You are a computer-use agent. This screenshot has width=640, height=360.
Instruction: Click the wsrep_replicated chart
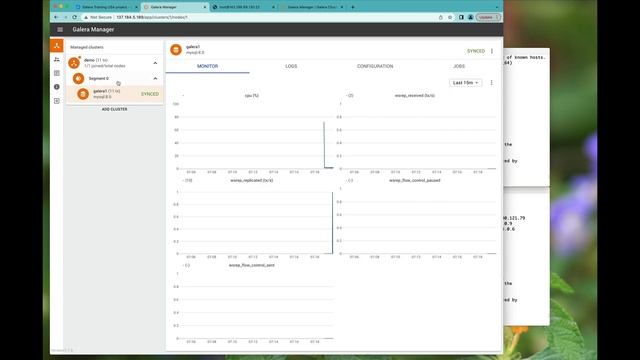[x=252, y=218]
